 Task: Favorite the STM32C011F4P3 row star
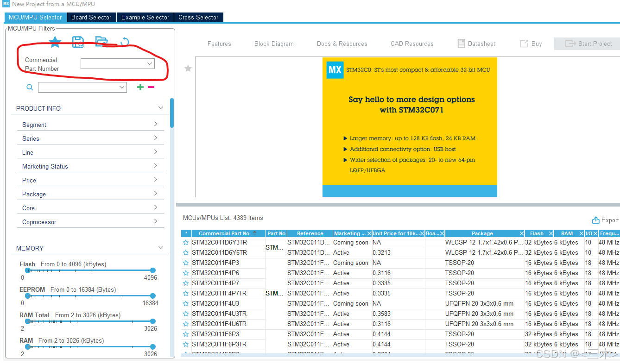click(186, 263)
